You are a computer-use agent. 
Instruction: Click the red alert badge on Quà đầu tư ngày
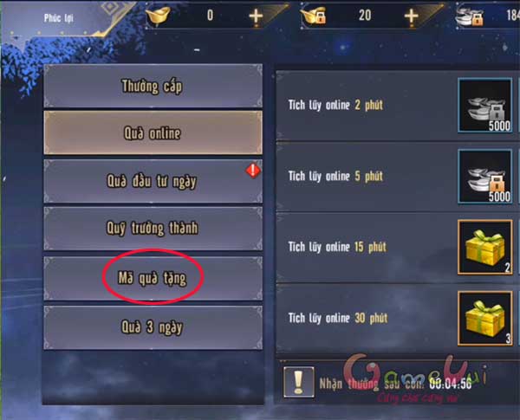[x=253, y=171]
